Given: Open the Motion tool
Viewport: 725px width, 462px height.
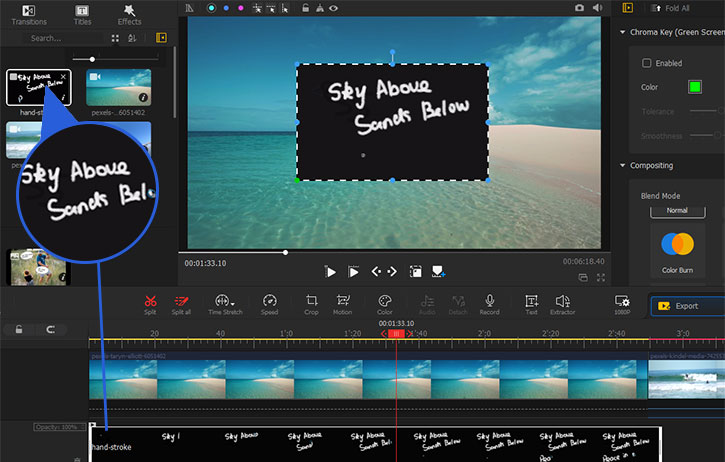Looking at the screenshot, I should [343, 301].
